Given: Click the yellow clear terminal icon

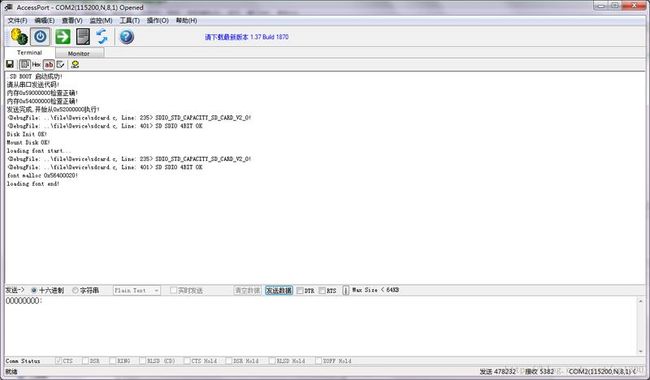Looking at the screenshot, I should click(x=75, y=64).
